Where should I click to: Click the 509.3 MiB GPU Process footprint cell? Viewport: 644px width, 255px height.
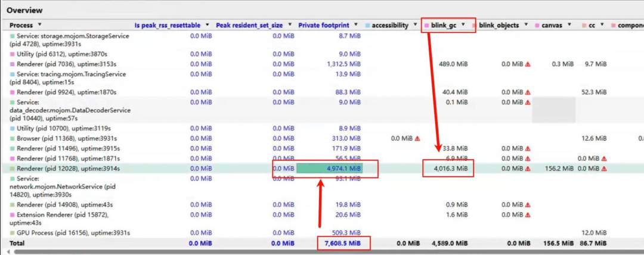point(346,233)
